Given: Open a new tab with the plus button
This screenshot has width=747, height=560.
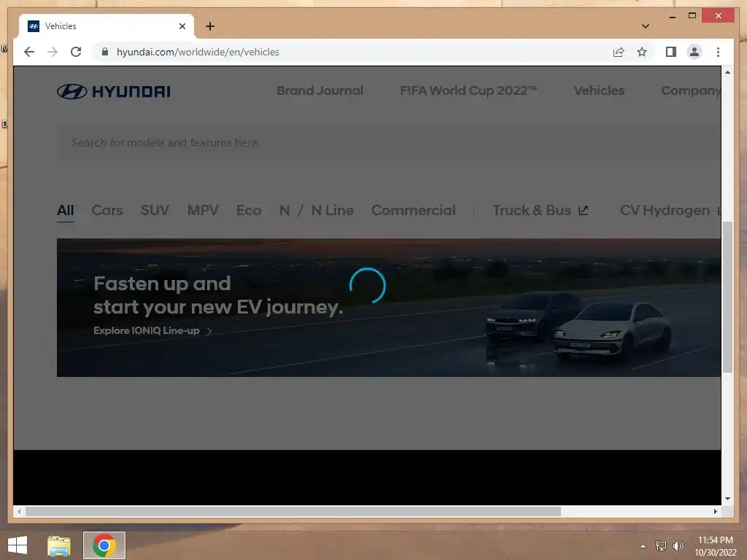Looking at the screenshot, I should point(209,26).
